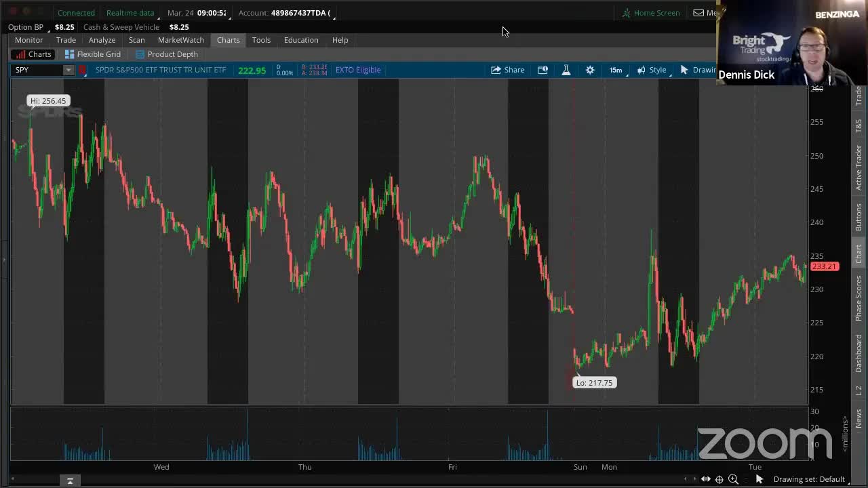This screenshot has height=488, width=868.
Task: Open the MarketWatch tab
Action: [181, 40]
